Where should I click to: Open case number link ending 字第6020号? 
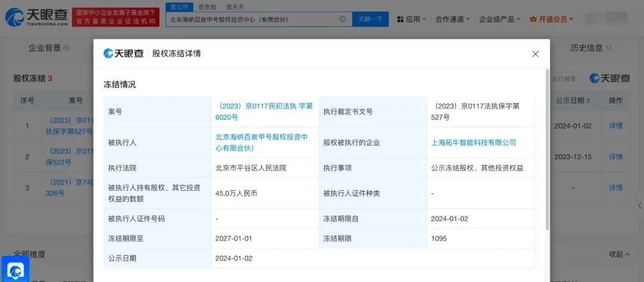(264, 111)
